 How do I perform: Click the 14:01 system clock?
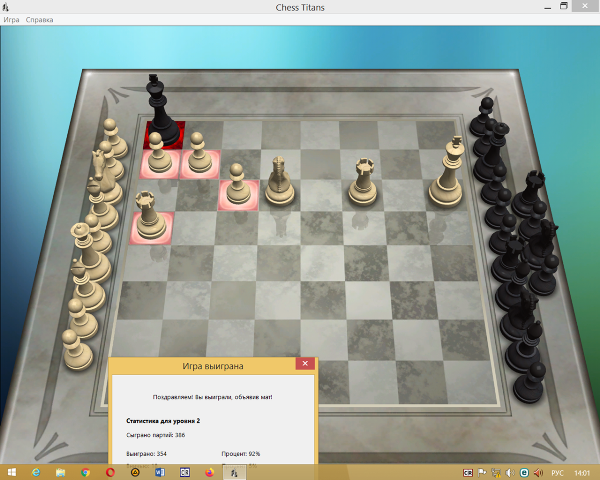point(583,471)
